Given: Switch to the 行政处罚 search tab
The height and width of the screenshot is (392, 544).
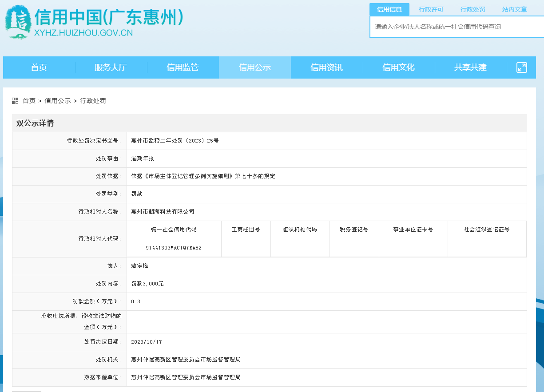Looking at the screenshot, I should pyautogui.click(x=473, y=9).
